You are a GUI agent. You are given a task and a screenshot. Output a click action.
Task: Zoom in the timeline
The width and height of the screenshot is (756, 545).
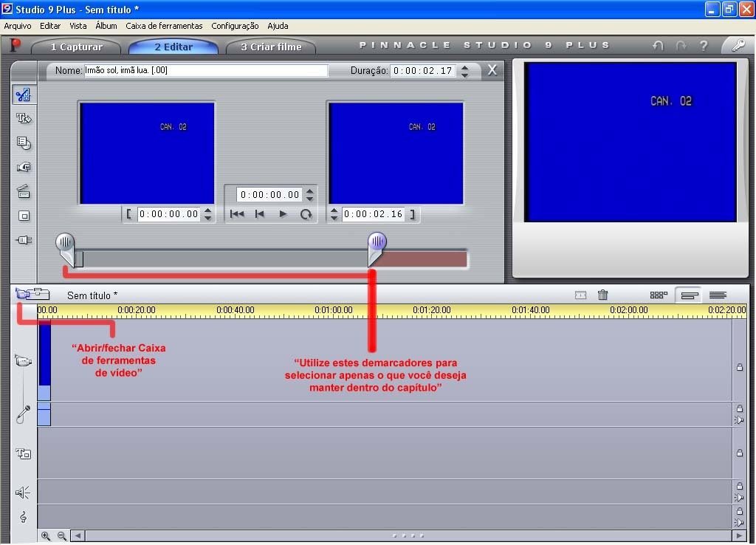46,536
